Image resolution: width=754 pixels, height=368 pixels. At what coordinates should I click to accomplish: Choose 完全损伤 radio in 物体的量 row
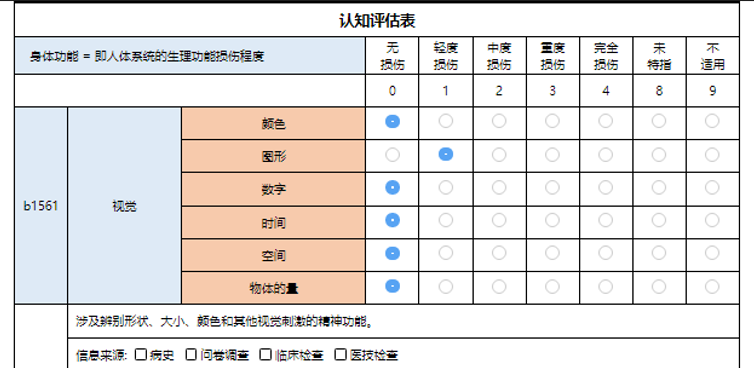point(605,286)
